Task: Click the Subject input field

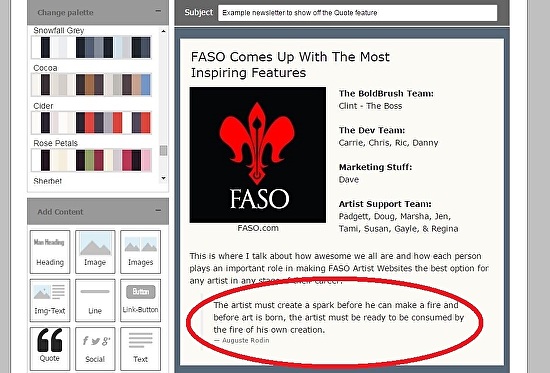Action: coord(357,13)
